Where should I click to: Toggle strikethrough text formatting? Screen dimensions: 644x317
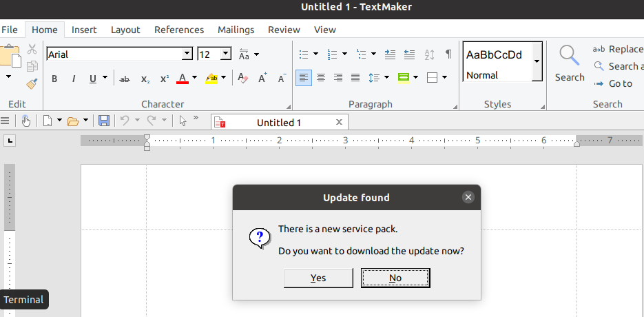125,79
